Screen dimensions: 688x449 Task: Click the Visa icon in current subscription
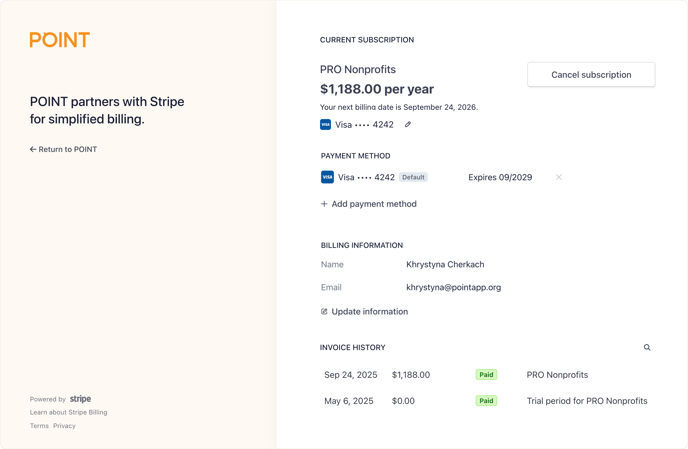pos(326,125)
